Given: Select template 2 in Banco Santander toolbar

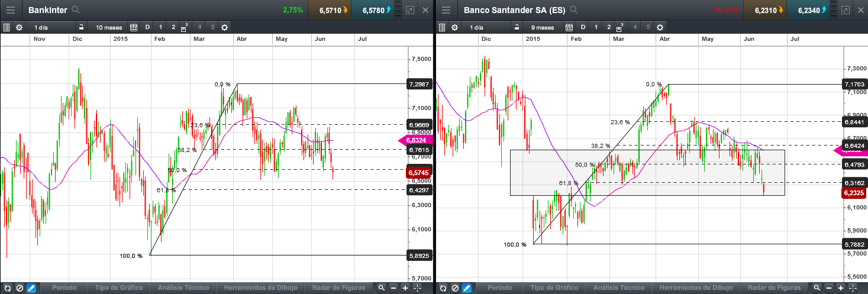Looking at the screenshot, I should click(x=608, y=27).
